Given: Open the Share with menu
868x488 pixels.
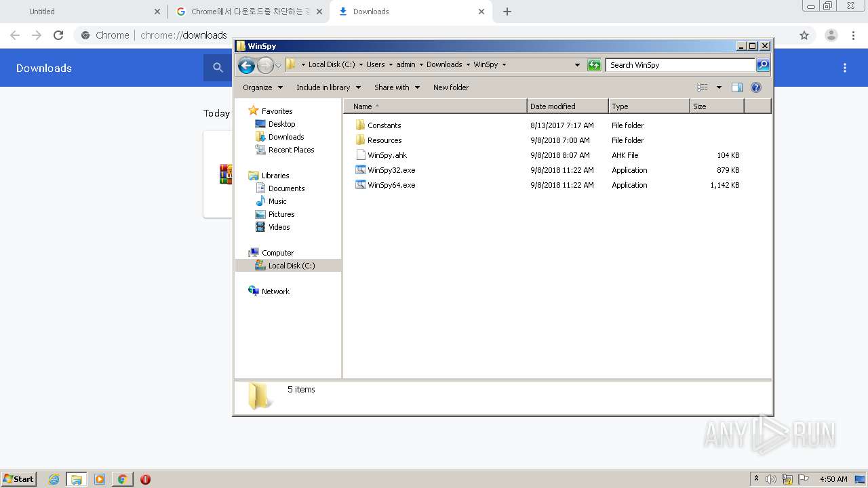Looking at the screenshot, I should tap(397, 87).
